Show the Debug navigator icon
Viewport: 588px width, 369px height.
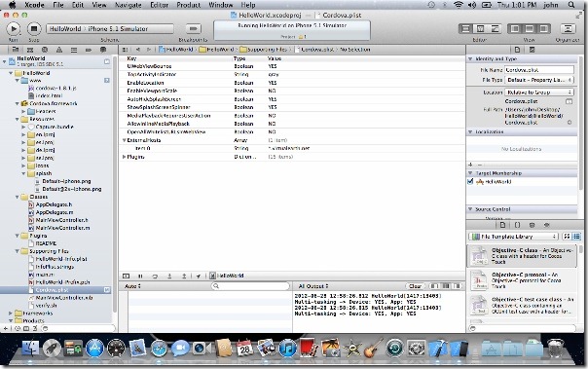point(74,50)
